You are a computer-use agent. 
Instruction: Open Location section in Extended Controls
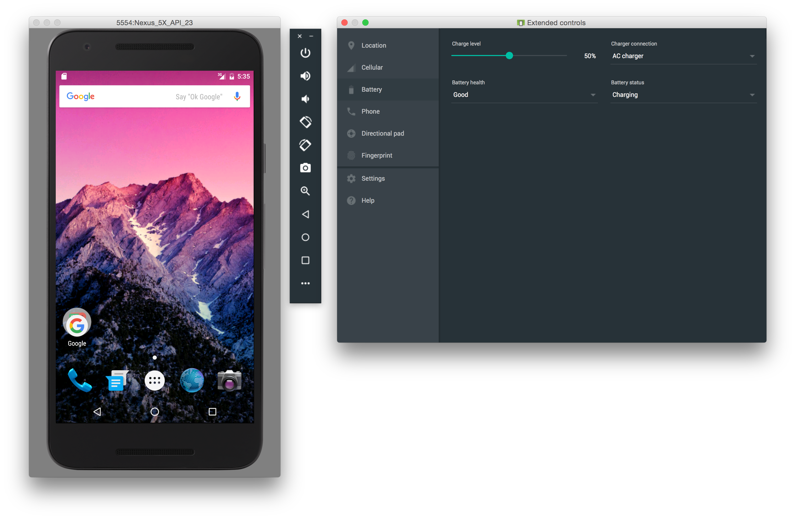point(374,45)
